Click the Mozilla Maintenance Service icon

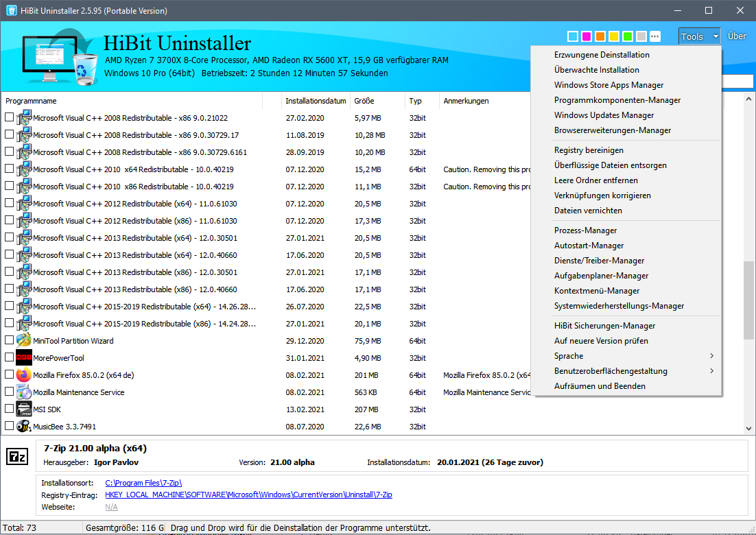coord(23,392)
